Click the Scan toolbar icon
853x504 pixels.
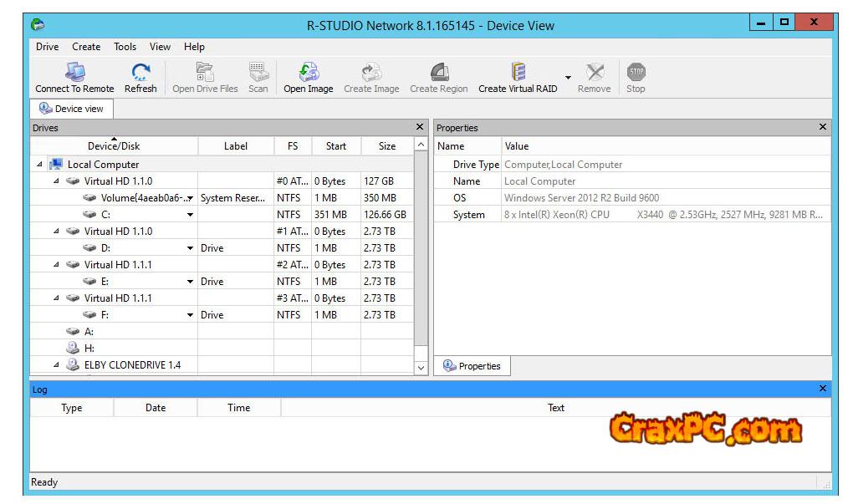click(x=258, y=73)
